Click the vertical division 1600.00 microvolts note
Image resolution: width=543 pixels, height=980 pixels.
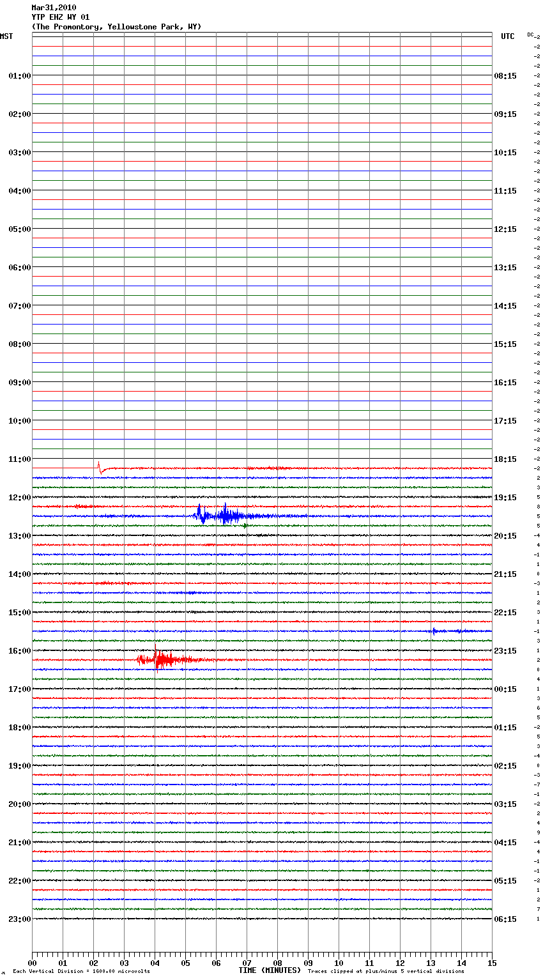click(81, 972)
